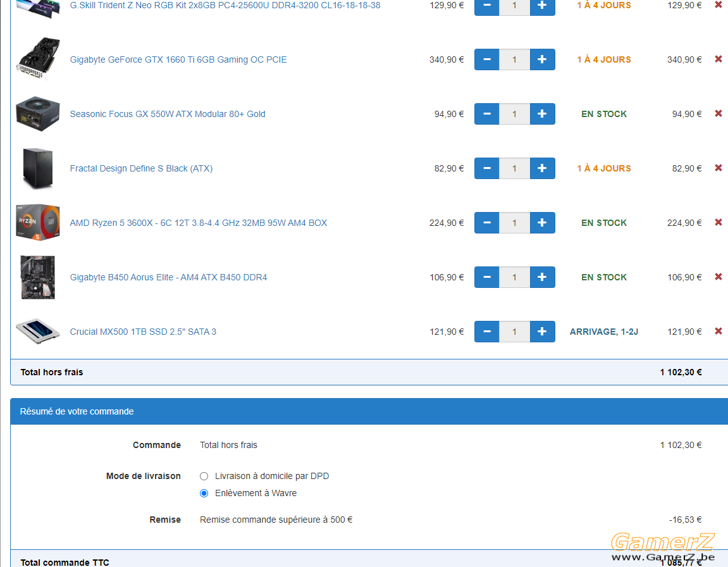Click EN STOCK status for Gigabyte B450
The width and height of the screenshot is (728, 567).
(604, 277)
